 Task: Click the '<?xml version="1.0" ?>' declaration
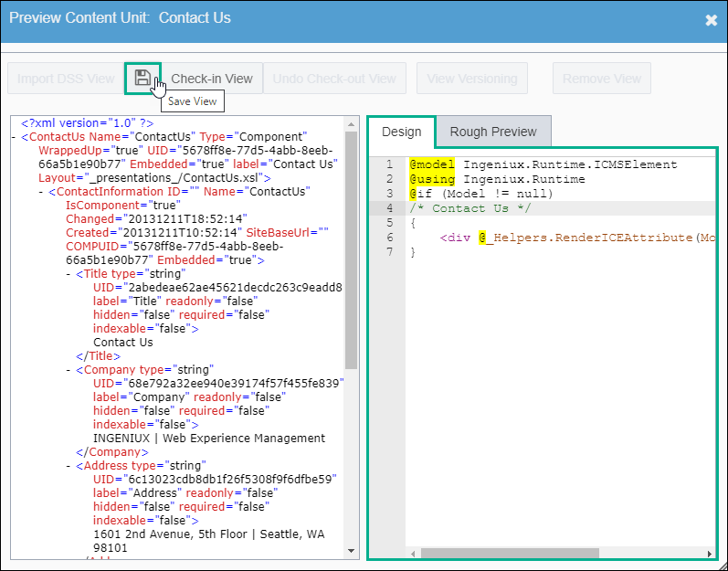point(88,123)
